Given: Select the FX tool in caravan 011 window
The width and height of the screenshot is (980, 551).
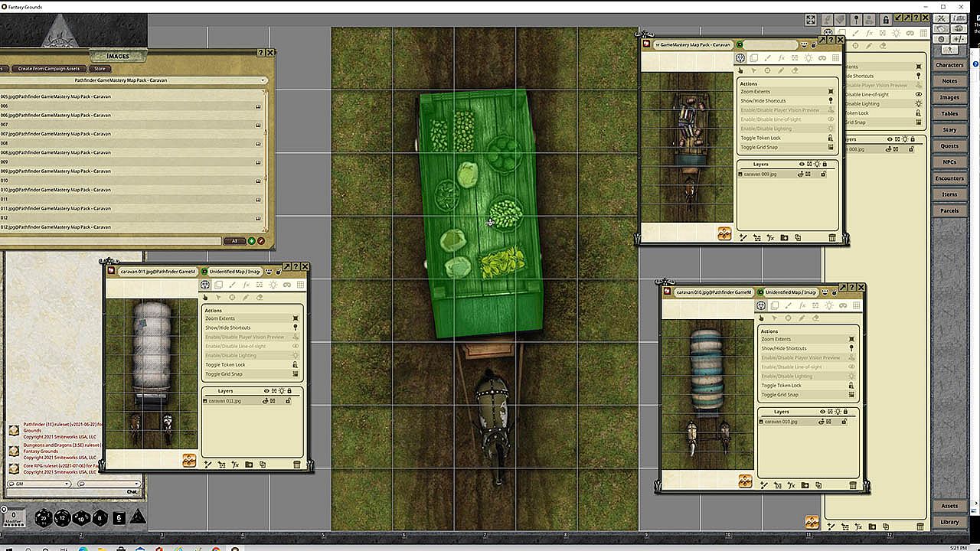Looking at the screenshot, I should point(247,285).
